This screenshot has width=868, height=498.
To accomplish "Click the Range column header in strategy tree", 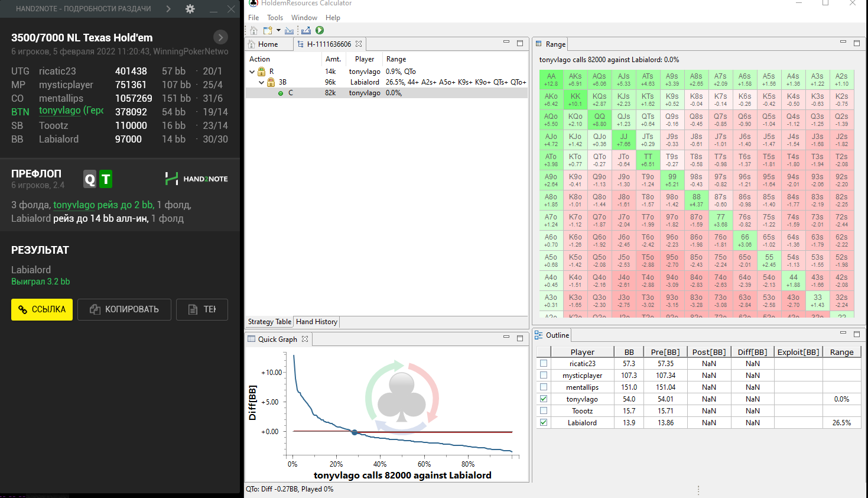I will pyautogui.click(x=396, y=59).
